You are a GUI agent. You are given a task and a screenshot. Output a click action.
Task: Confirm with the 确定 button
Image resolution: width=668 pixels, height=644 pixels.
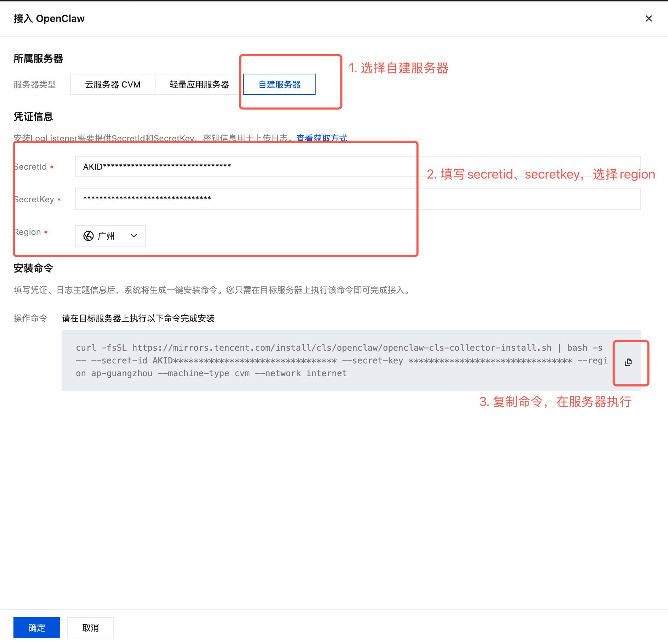[x=37, y=628]
